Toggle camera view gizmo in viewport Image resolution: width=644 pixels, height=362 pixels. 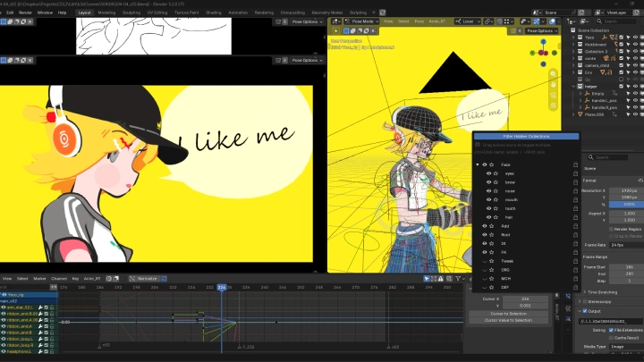(x=554, y=96)
